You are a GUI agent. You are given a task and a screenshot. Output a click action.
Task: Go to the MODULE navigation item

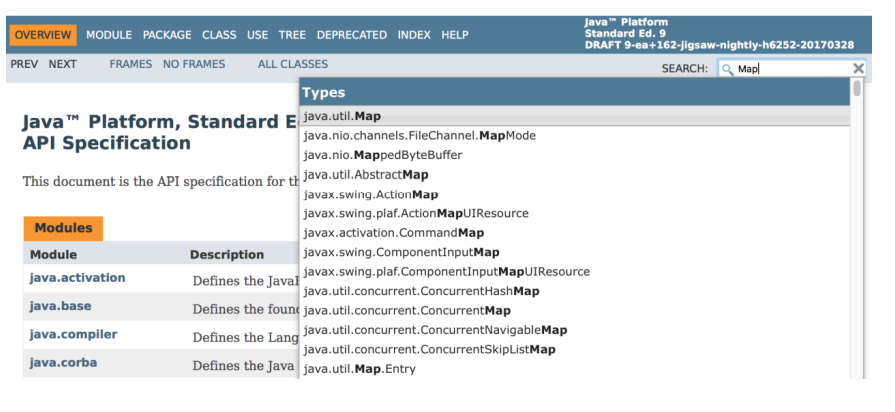[x=109, y=35]
